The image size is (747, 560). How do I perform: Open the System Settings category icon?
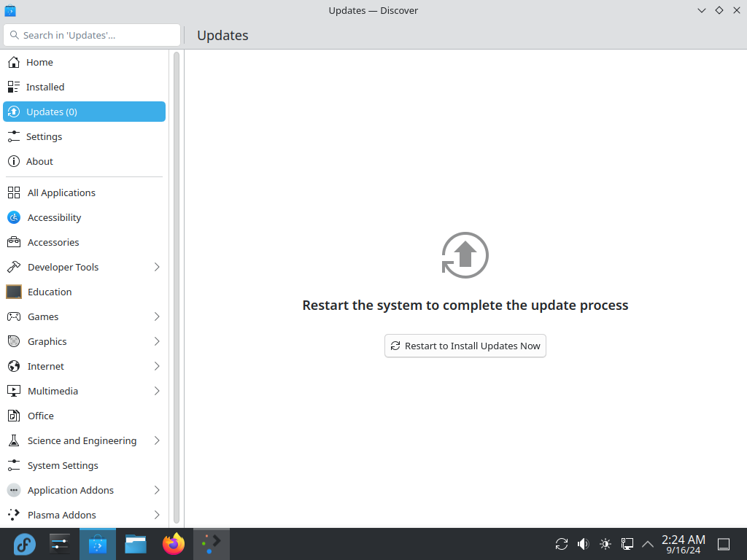click(14, 465)
